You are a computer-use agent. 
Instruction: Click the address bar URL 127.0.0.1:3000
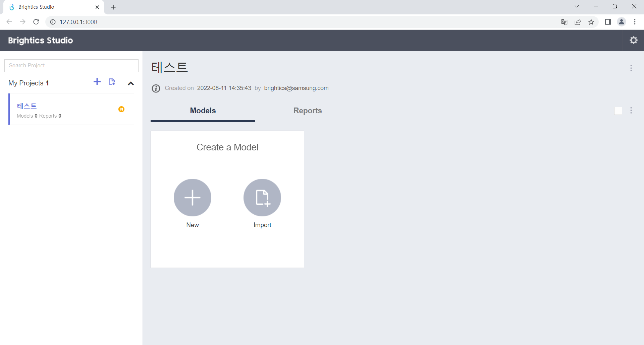click(78, 22)
